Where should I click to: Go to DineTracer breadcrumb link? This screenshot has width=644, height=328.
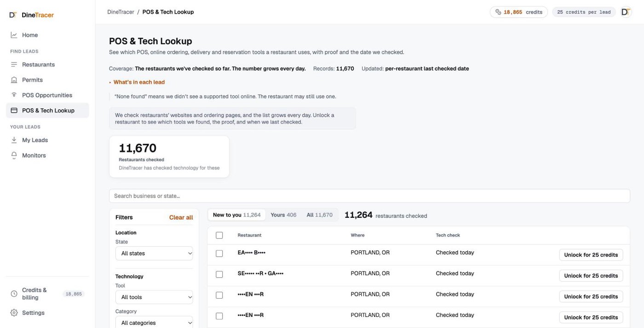point(121,12)
